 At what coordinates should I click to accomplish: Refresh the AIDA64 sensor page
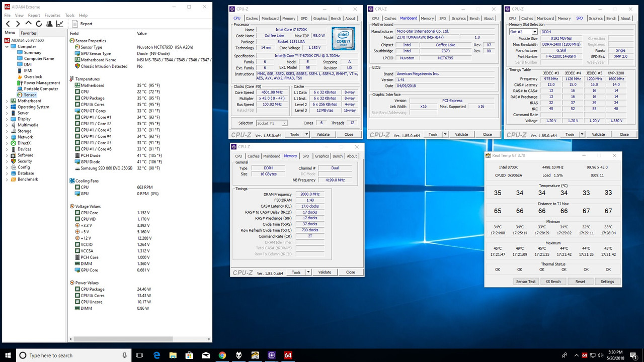tap(39, 24)
